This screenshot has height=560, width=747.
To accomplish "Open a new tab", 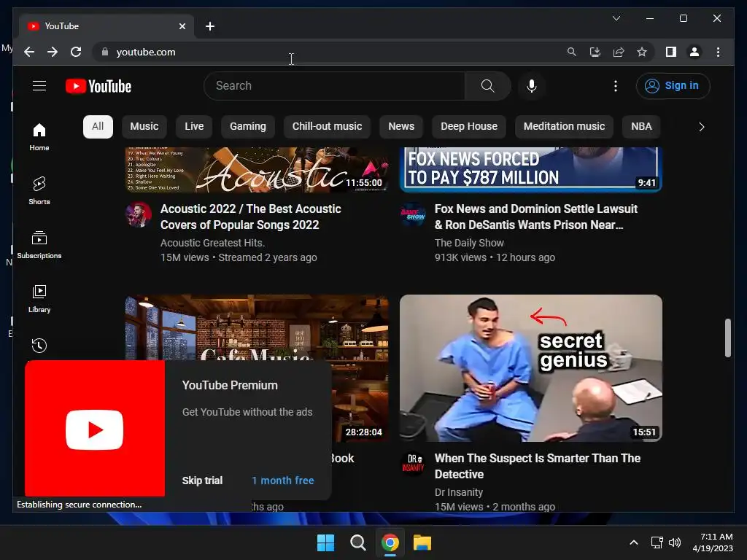I will click(210, 26).
